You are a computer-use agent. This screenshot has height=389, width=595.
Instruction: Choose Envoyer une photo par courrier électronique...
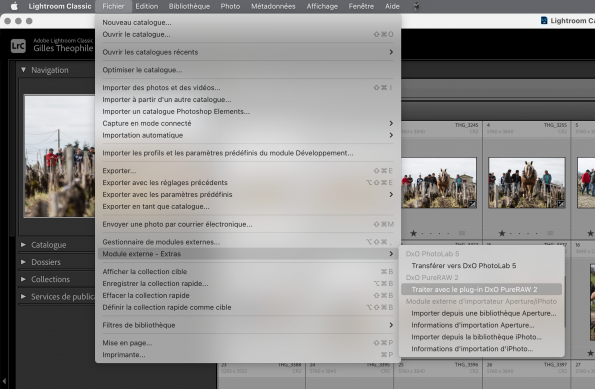pos(248,224)
